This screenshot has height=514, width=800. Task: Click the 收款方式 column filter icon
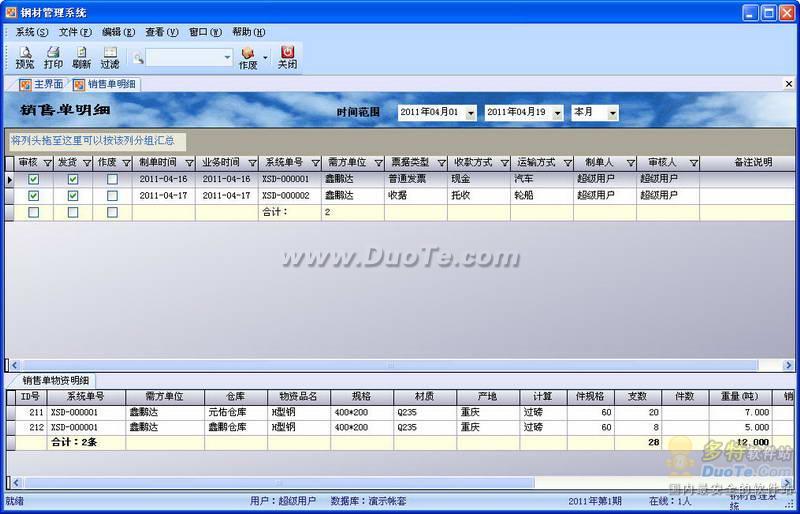[504, 163]
